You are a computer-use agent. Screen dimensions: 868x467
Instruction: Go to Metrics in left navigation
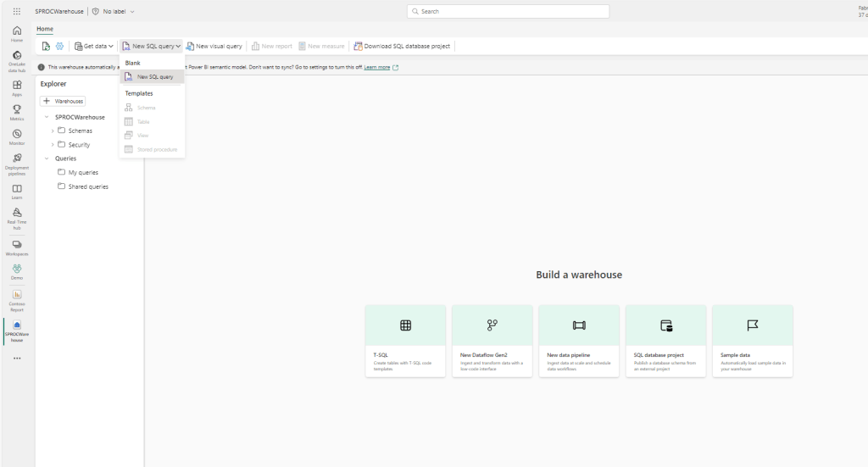pos(17,112)
